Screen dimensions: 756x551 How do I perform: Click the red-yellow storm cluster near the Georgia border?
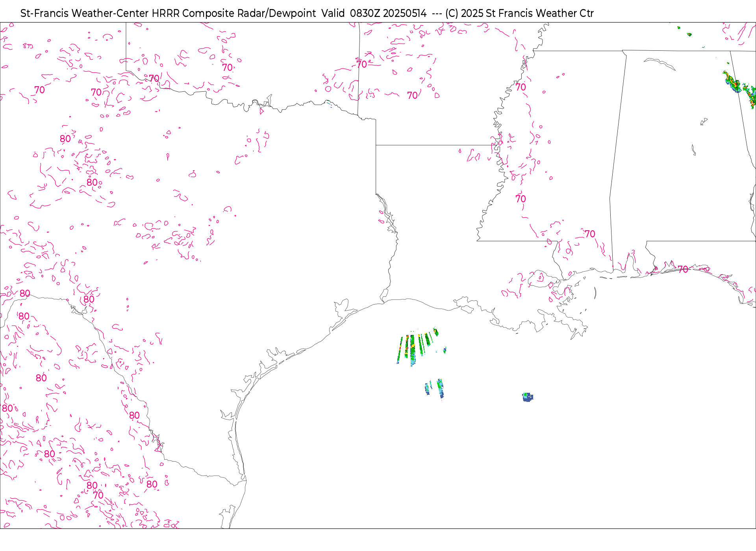pos(740,90)
